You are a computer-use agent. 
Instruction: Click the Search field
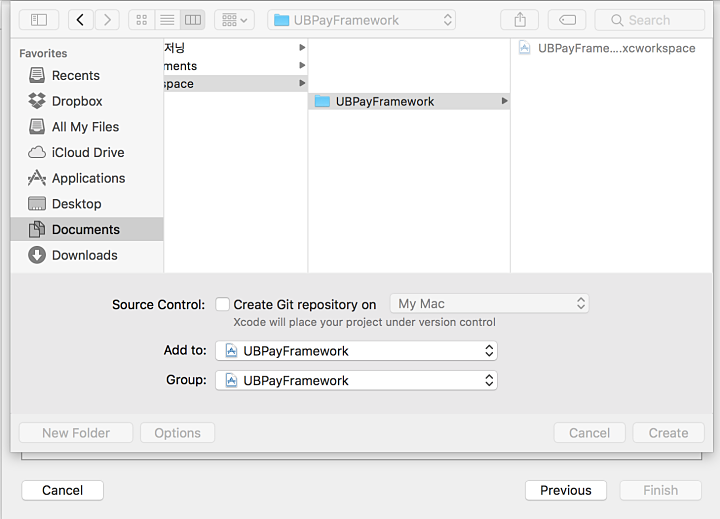coord(649,20)
